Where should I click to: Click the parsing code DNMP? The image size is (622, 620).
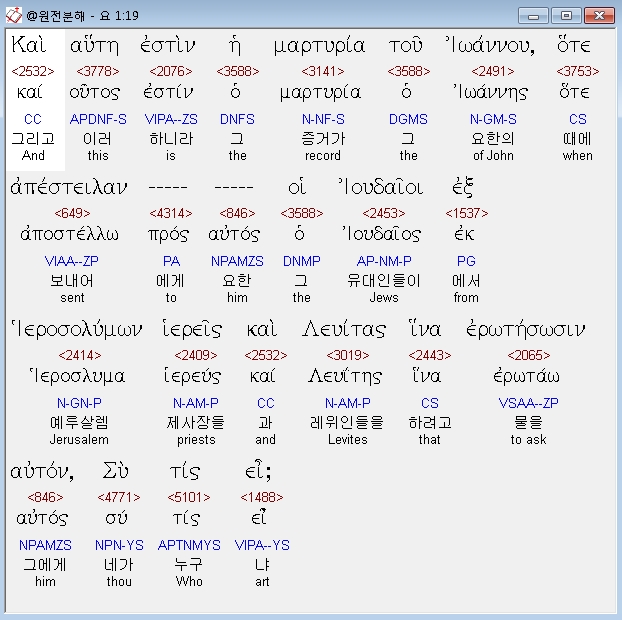click(301, 261)
